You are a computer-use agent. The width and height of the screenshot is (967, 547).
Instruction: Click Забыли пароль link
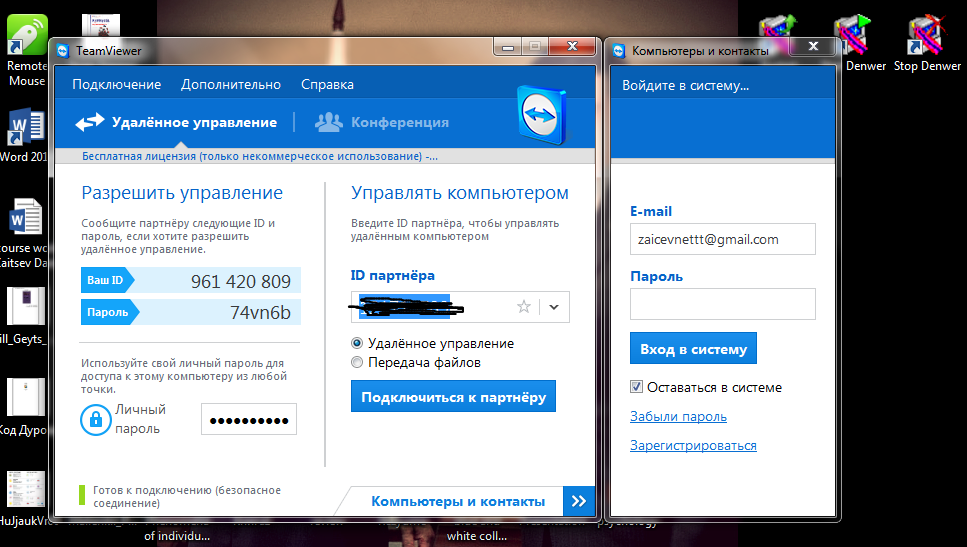click(x=678, y=416)
